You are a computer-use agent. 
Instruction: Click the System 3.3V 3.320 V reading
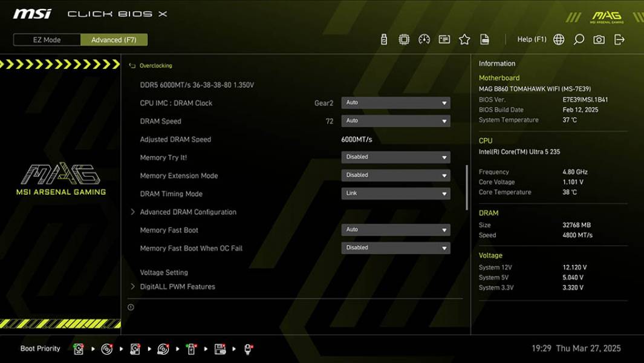point(573,288)
